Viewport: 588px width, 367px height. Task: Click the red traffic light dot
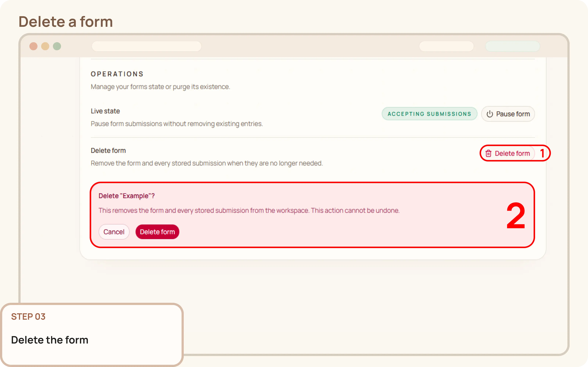(33, 46)
